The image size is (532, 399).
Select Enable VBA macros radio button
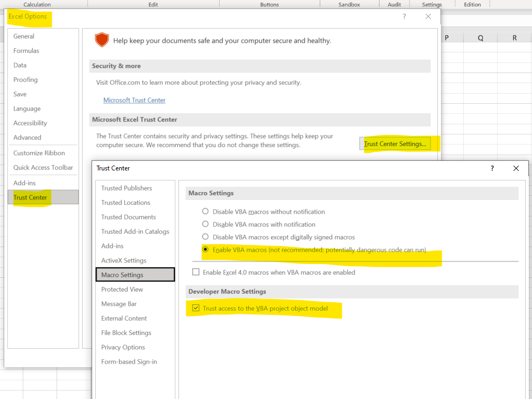(x=205, y=250)
